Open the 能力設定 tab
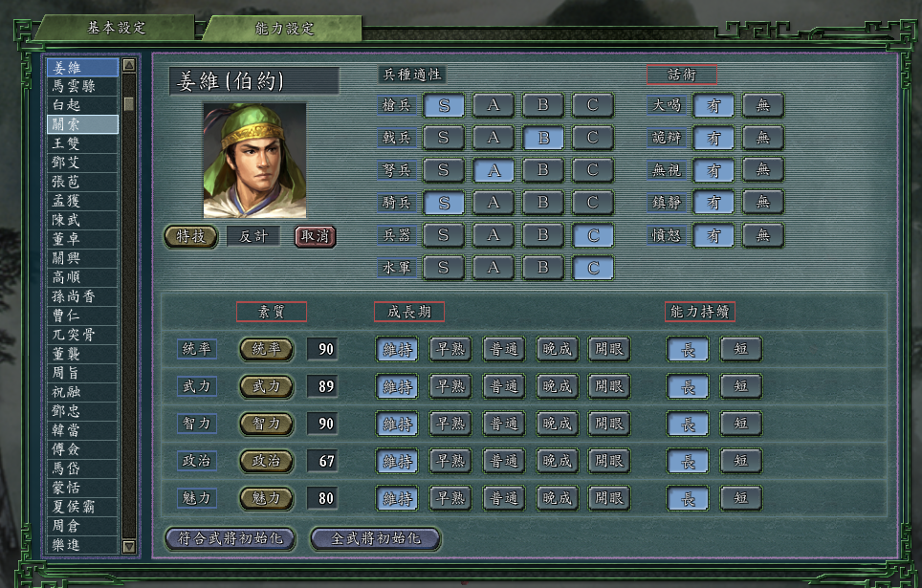Image resolution: width=922 pixels, height=588 pixels. coord(284,29)
